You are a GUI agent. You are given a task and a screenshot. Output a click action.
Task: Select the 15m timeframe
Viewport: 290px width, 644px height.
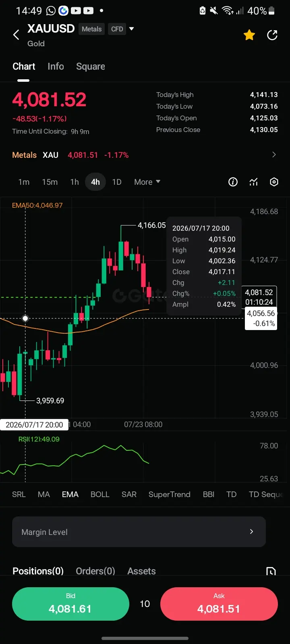[x=50, y=182]
